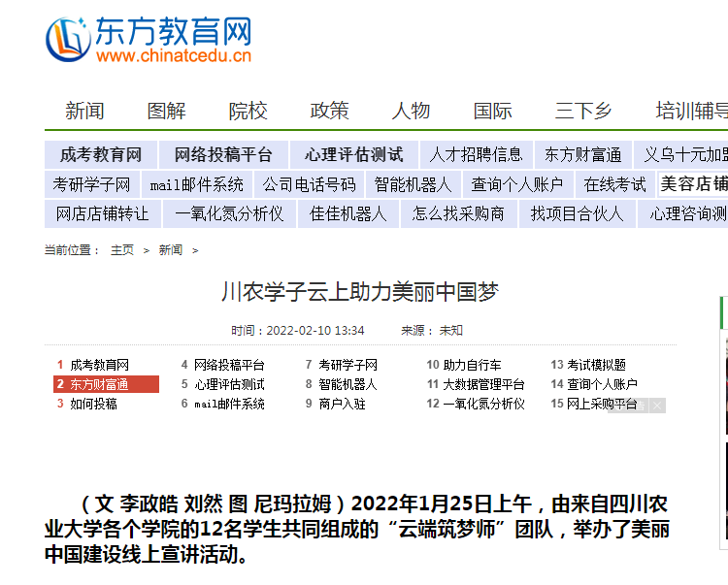Click the mail邮件系统 link in second row
Screen dimensions: 728x585
tap(197, 184)
